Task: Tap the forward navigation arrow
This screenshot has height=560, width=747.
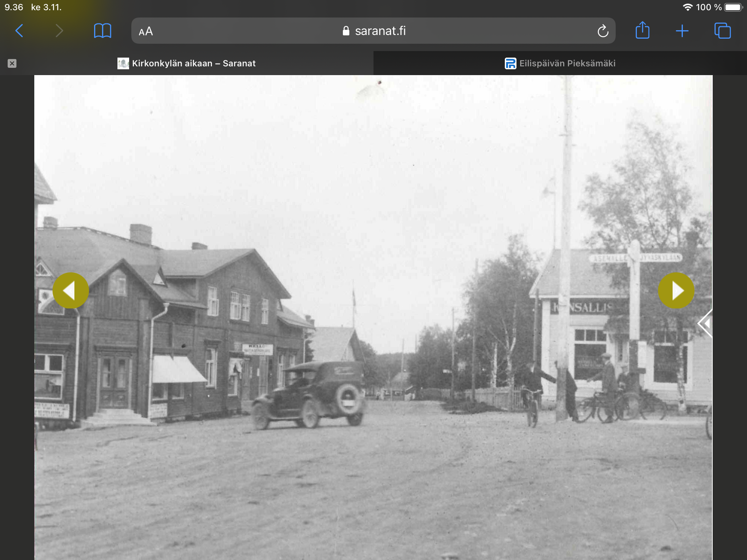Action: click(x=59, y=31)
